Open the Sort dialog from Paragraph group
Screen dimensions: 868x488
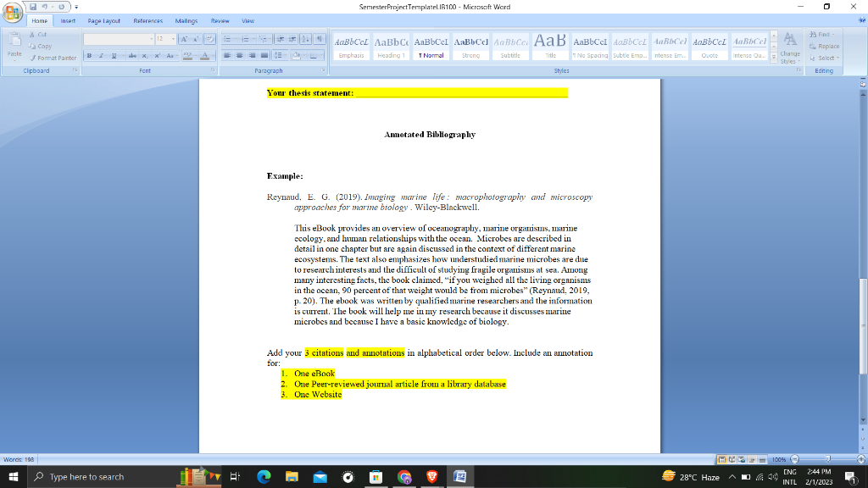tap(305, 38)
